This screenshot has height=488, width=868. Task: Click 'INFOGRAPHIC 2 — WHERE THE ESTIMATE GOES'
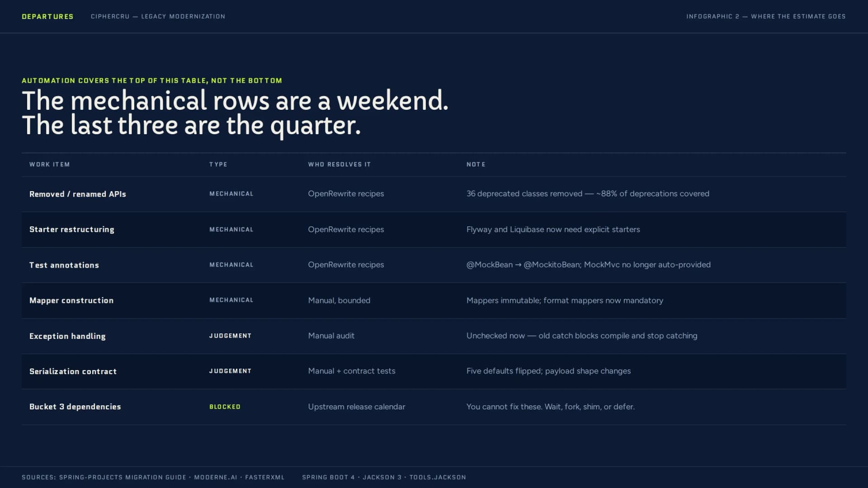(766, 17)
